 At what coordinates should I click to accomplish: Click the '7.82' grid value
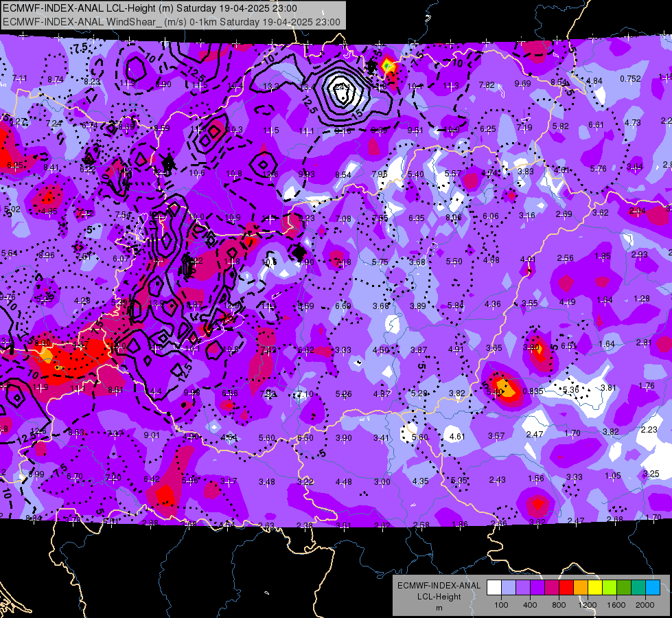pyautogui.click(x=487, y=85)
